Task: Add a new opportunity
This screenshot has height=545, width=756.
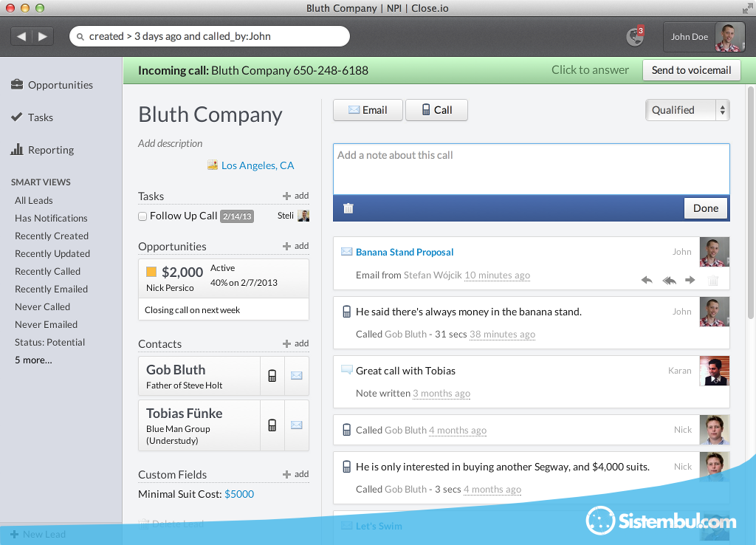Action: [x=295, y=246]
